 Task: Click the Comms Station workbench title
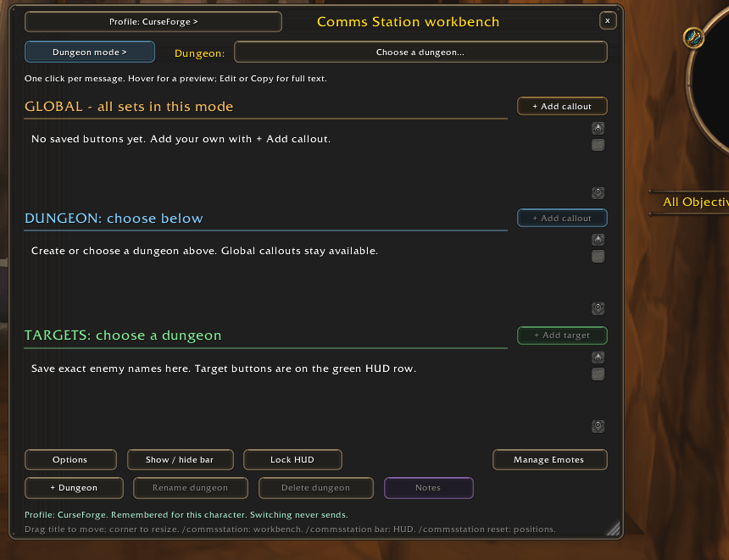point(408,22)
